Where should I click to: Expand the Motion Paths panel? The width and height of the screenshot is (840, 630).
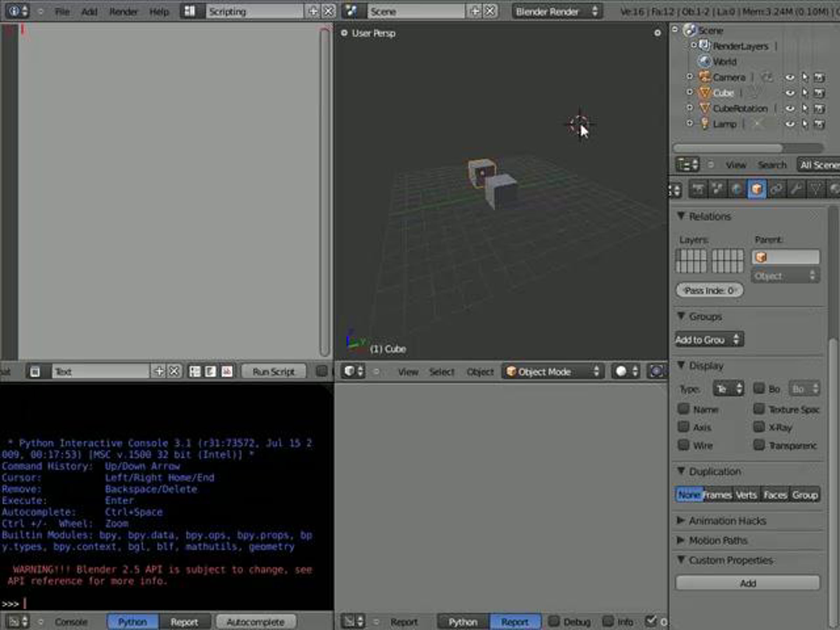click(681, 540)
